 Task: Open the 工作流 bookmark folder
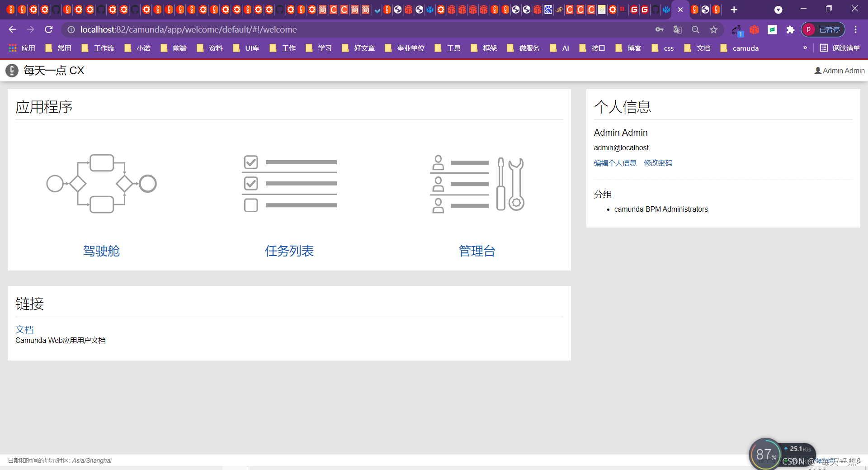click(98, 48)
